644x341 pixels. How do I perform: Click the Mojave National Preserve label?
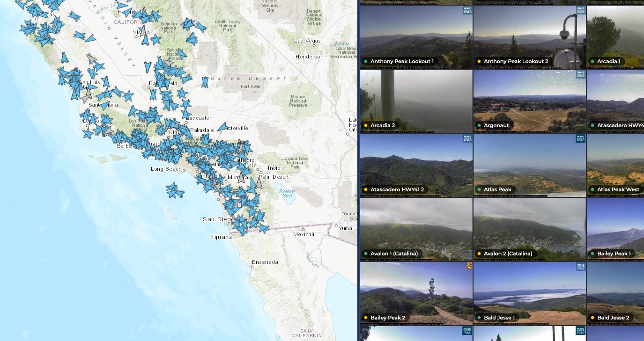(x=298, y=101)
